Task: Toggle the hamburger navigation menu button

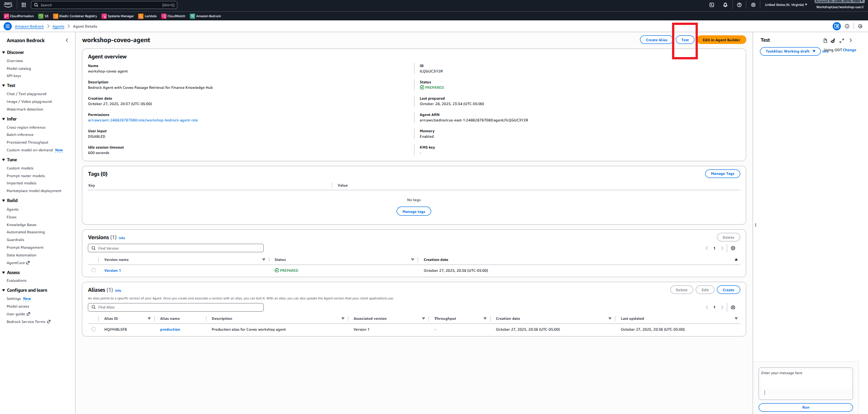Action: [7, 26]
